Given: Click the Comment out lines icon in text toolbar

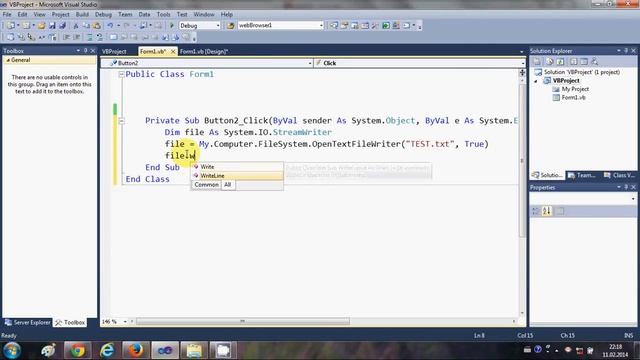Looking at the screenshot, I should click(x=90, y=37).
